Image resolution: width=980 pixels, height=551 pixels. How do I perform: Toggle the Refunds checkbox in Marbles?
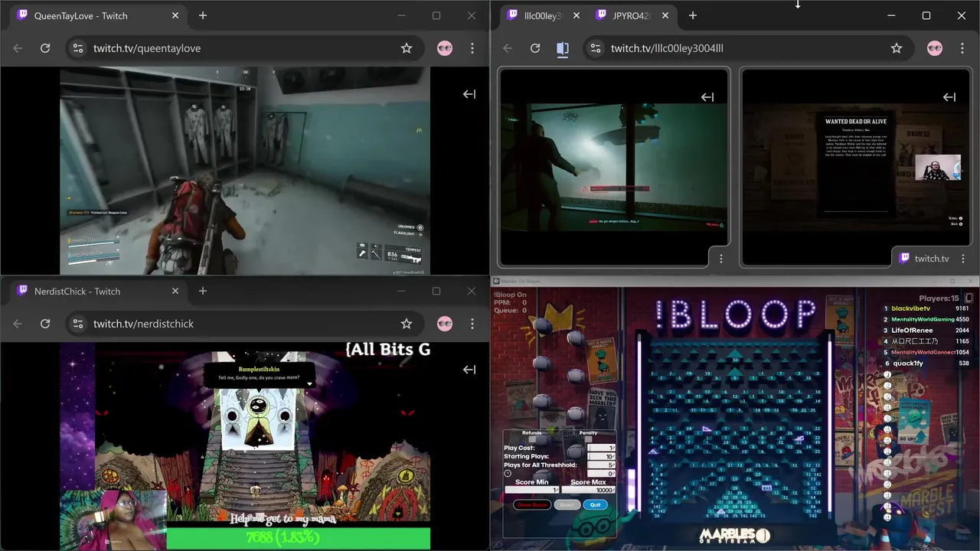tap(531, 439)
